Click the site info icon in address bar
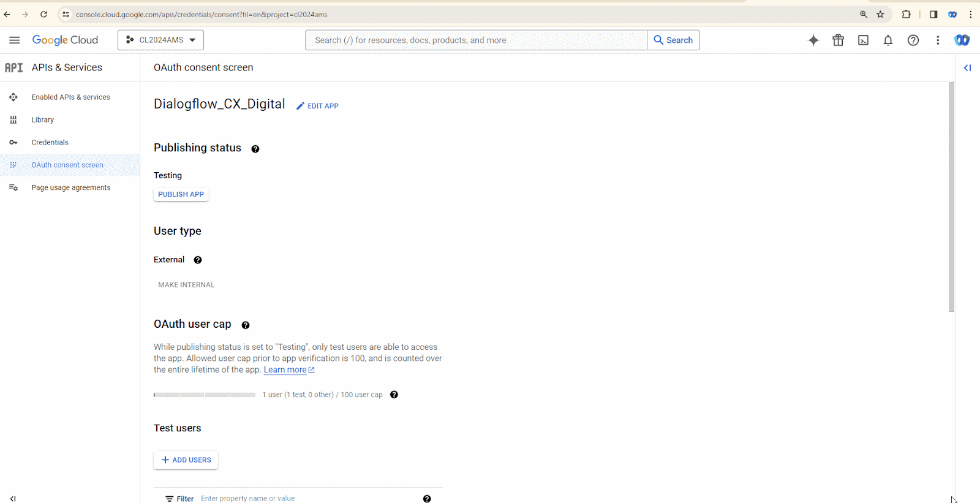The height and width of the screenshot is (503, 980). click(66, 14)
